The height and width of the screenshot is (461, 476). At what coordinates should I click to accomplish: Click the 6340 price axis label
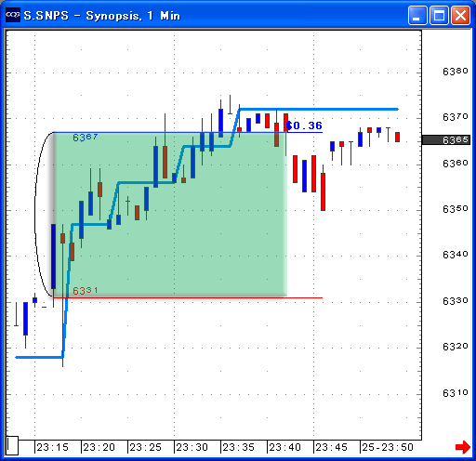point(456,255)
